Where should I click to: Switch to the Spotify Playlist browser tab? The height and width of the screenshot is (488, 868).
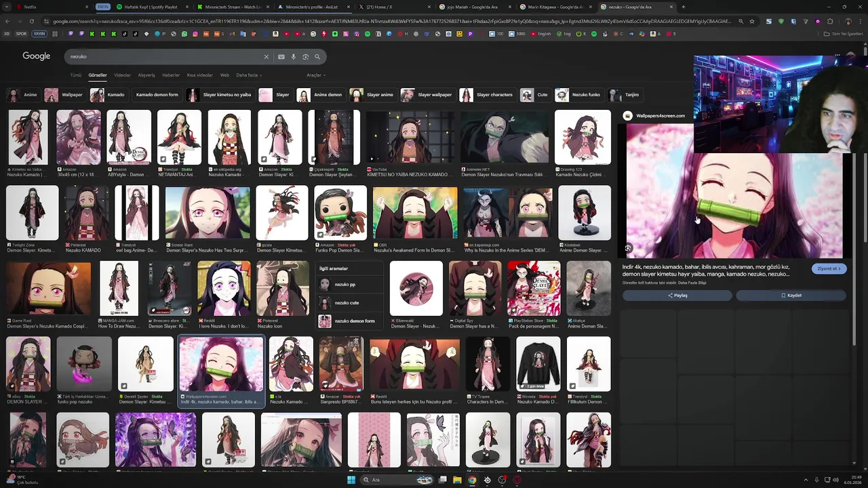click(151, 7)
